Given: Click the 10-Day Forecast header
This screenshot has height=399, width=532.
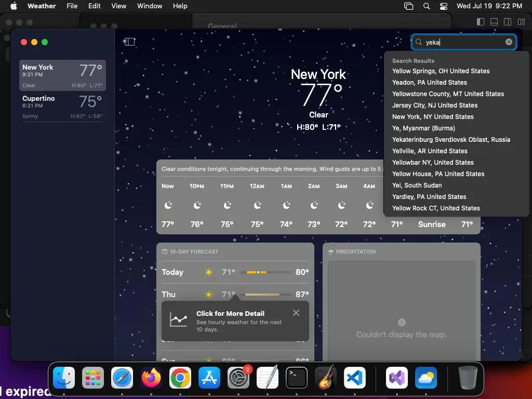Looking at the screenshot, I should click(190, 252).
